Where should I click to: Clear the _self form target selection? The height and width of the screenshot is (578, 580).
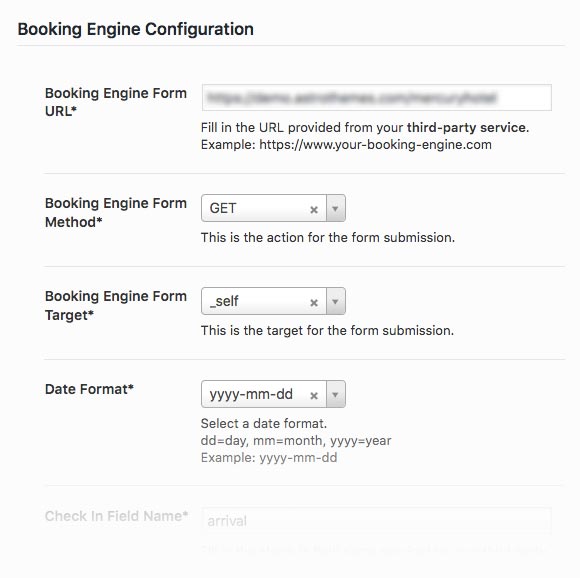(314, 302)
